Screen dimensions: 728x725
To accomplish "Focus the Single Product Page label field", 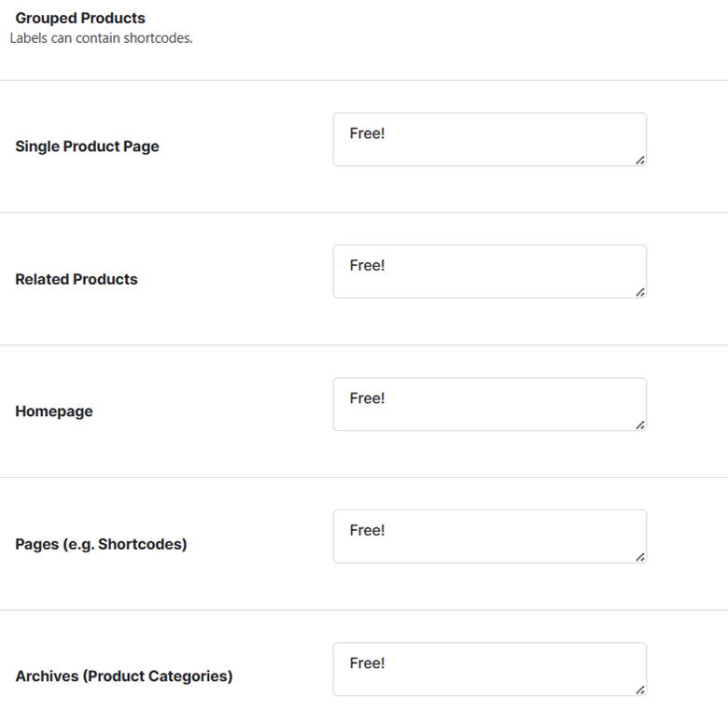I will (x=490, y=139).
